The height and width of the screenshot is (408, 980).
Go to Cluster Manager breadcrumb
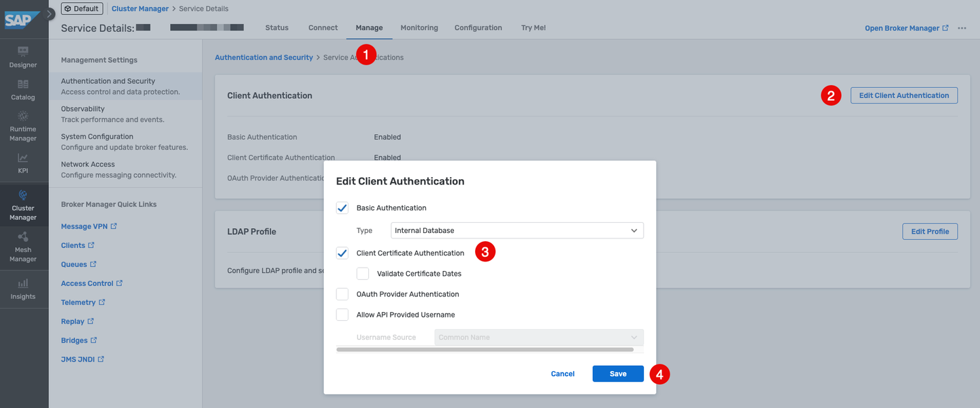coord(140,9)
